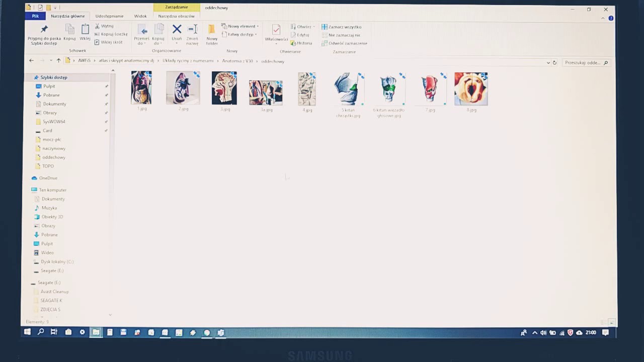This screenshot has height=362, width=644.
Task: Expand Łatwy dostęp dropdown
Action: click(239, 34)
